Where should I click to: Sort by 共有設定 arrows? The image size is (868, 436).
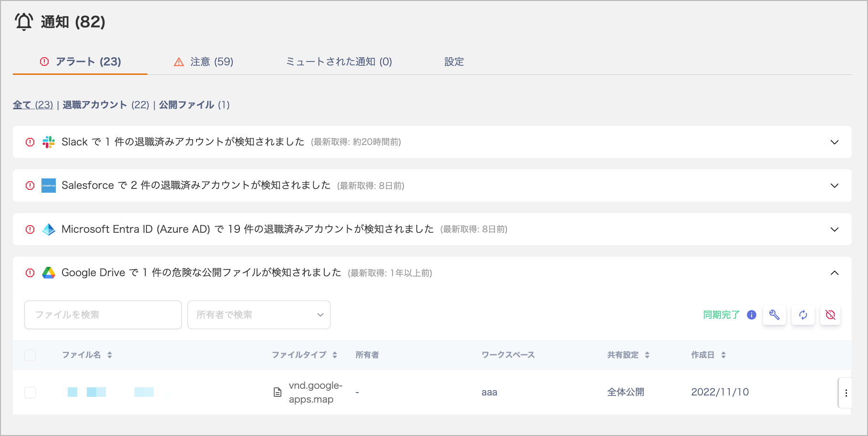[647, 355]
